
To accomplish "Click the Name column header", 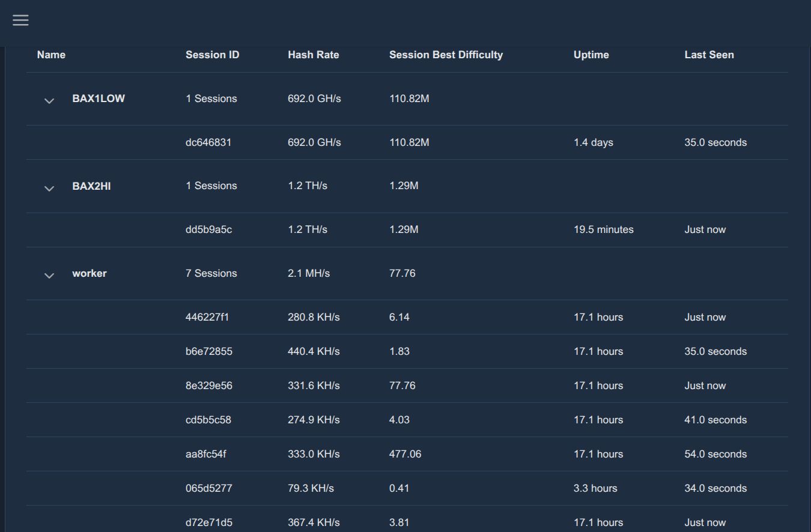I will [51, 55].
